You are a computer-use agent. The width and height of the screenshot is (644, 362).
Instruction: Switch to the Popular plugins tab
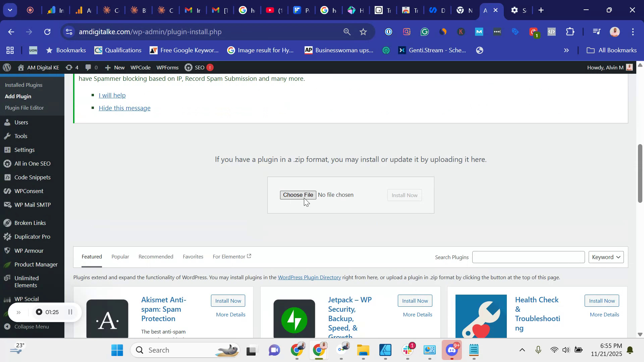pyautogui.click(x=120, y=256)
